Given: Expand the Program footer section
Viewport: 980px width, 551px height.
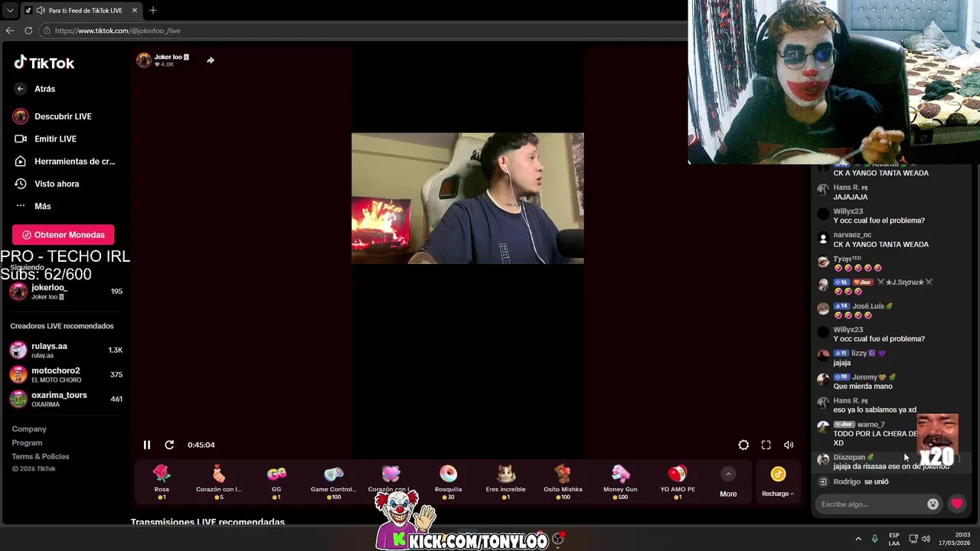Looking at the screenshot, I should (x=27, y=443).
